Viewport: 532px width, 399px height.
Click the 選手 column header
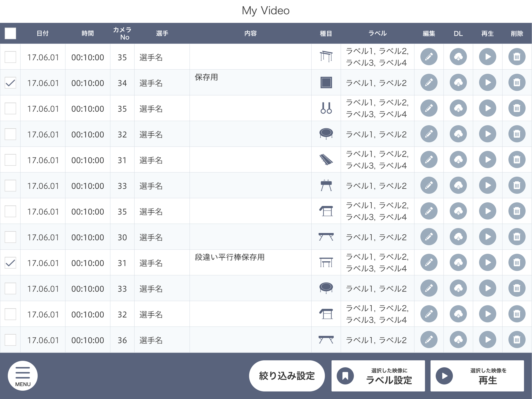click(162, 34)
